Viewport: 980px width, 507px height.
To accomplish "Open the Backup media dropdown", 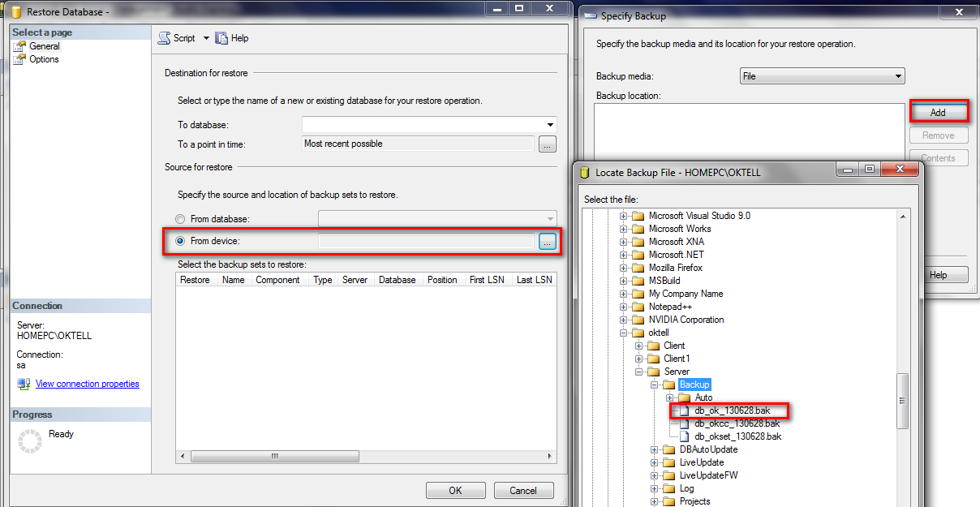I will pyautogui.click(x=898, y=76).
